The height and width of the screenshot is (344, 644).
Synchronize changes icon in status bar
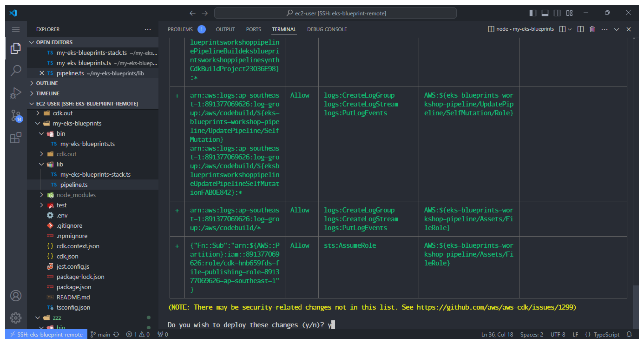tap(116, 334)
